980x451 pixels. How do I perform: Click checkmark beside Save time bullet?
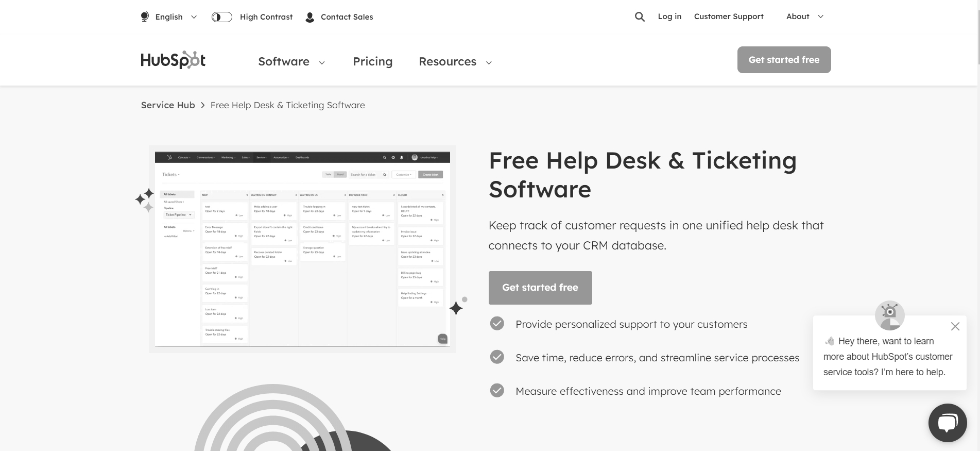496,357
